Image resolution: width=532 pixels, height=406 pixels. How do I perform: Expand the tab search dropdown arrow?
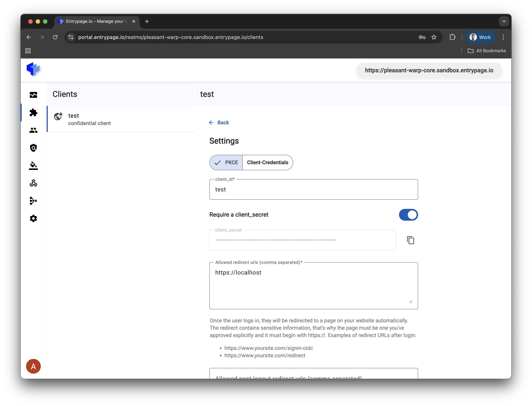504,21
